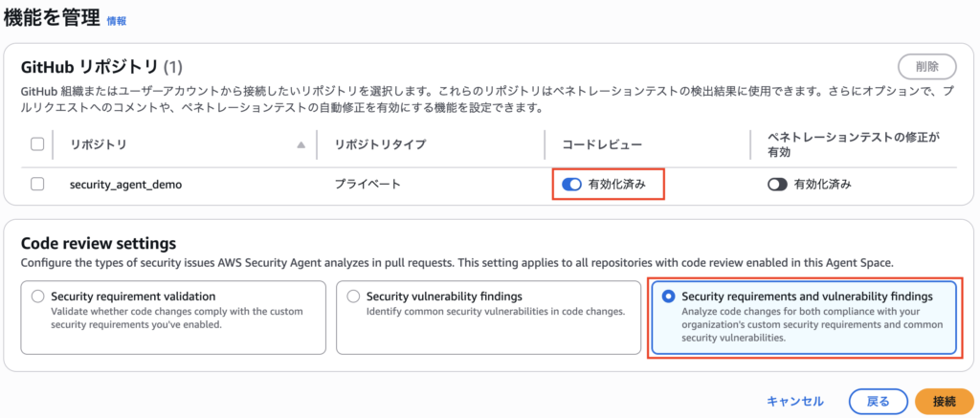Choose Security vulnerability findings radio option
This screenshot has height=418, width=980.
[354, 297]
